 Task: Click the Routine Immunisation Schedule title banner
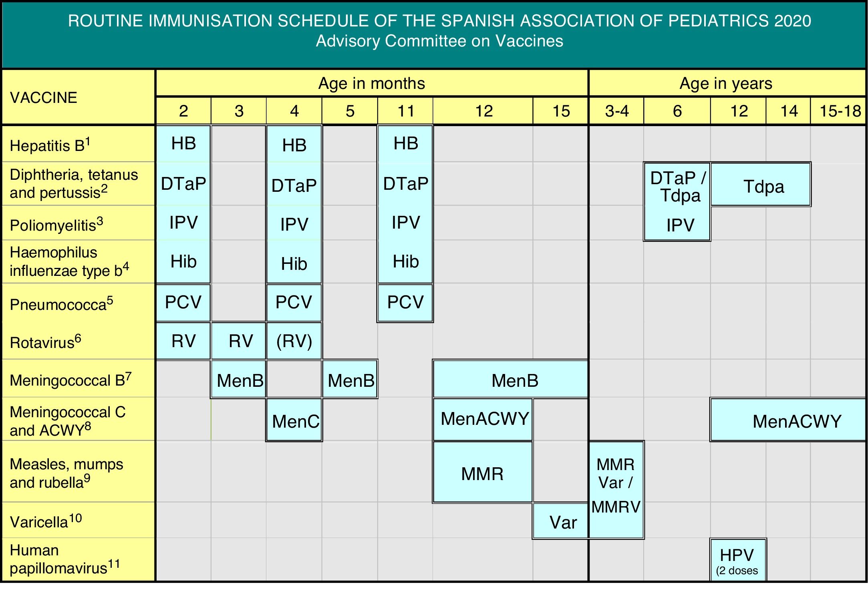click(439, 31)
